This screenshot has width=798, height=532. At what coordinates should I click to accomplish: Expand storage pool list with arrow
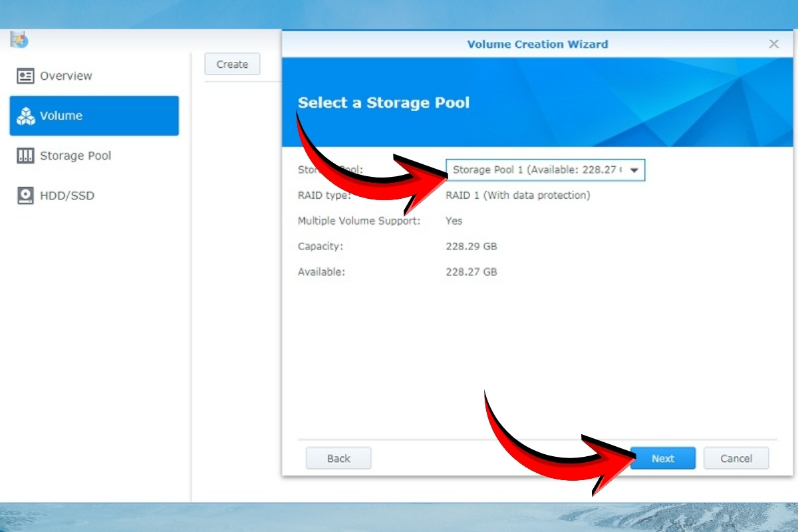[x=634, y=170]
